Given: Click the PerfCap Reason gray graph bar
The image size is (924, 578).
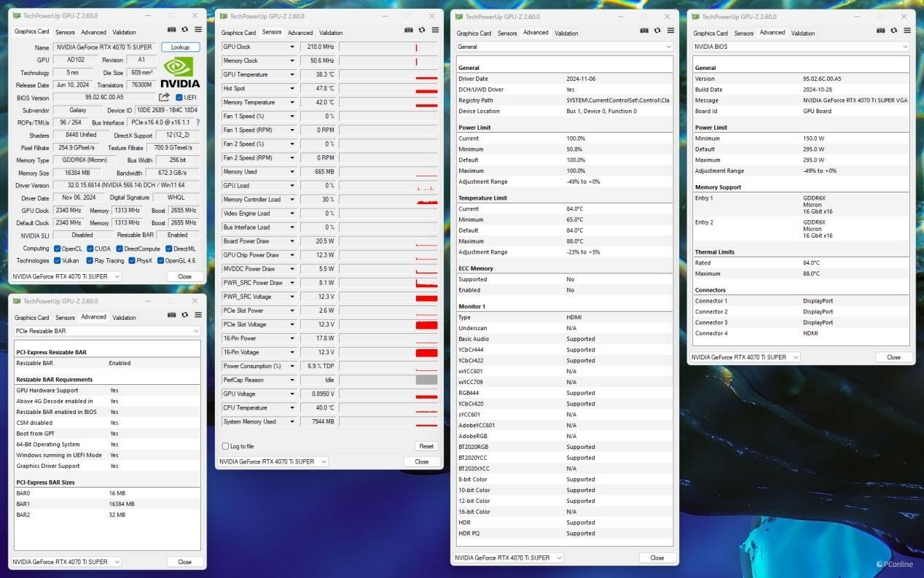Looking at the screenshot, I should [426, 380].
